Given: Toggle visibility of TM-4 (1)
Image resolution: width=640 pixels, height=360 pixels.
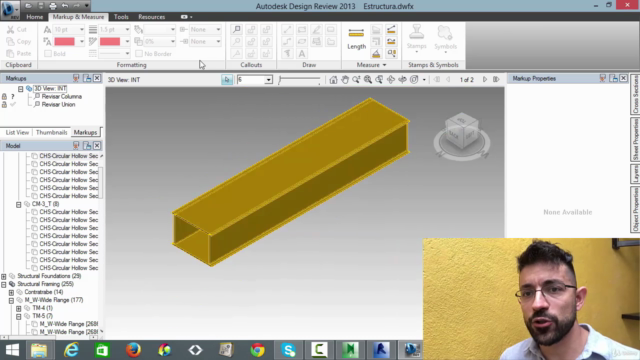Looking at the screenshot, I should pyautogui.click(x=27, y=308).
